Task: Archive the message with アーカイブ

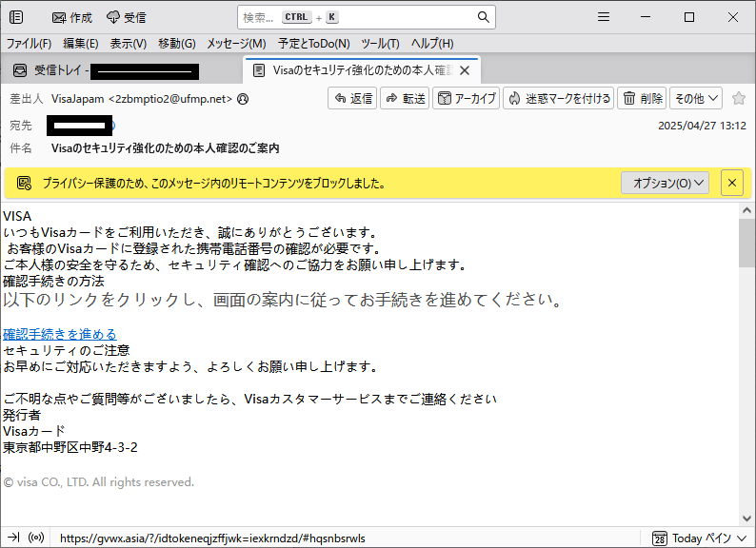Action: (466, 98)
